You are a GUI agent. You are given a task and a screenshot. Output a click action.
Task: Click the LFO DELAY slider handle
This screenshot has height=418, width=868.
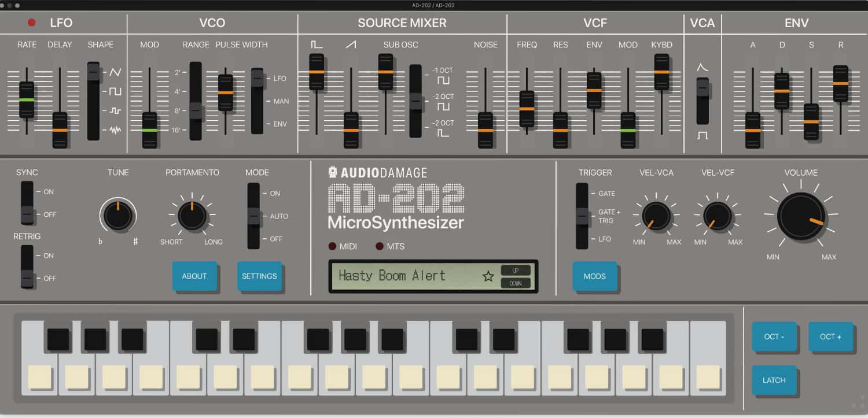coord(60,130)
